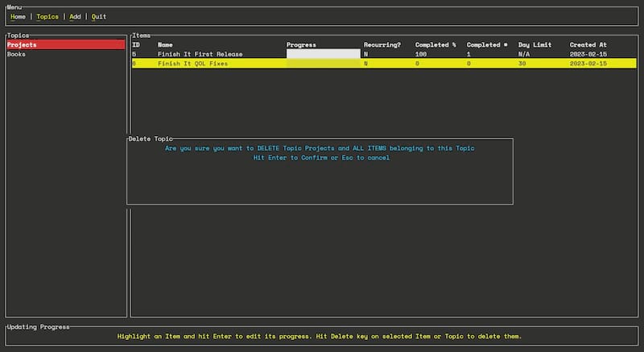Click the delete confirmation warning message
Viewport: 644px width, 352px height.
pos(320,148)
